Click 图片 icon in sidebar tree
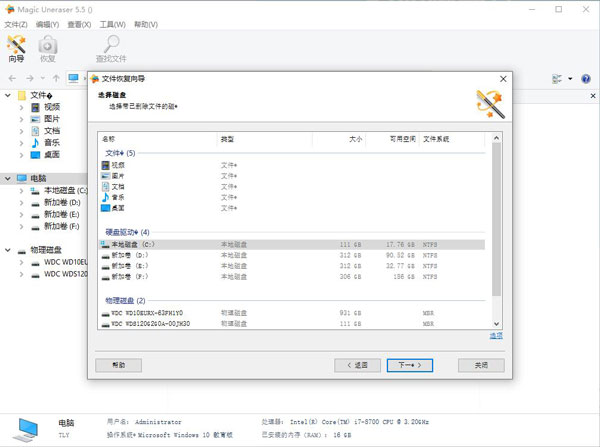Screen dimensions: 600x447 coord(35,119)
